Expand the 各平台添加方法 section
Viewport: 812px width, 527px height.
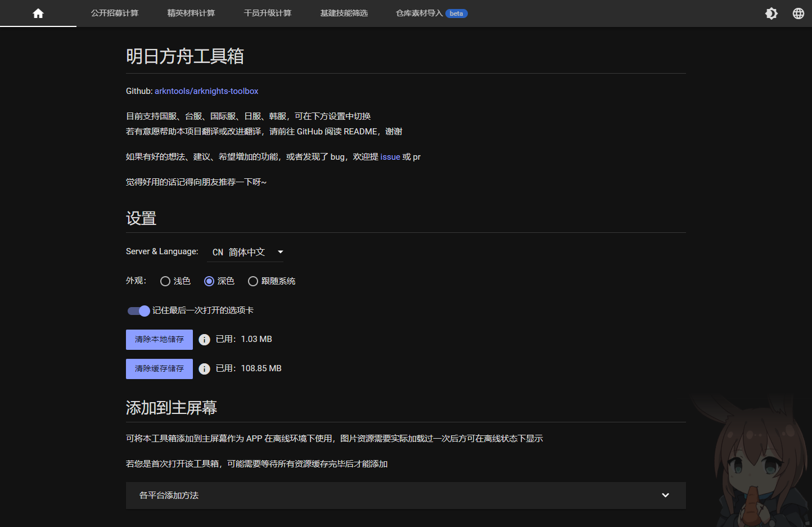click(x=405, y=496)
